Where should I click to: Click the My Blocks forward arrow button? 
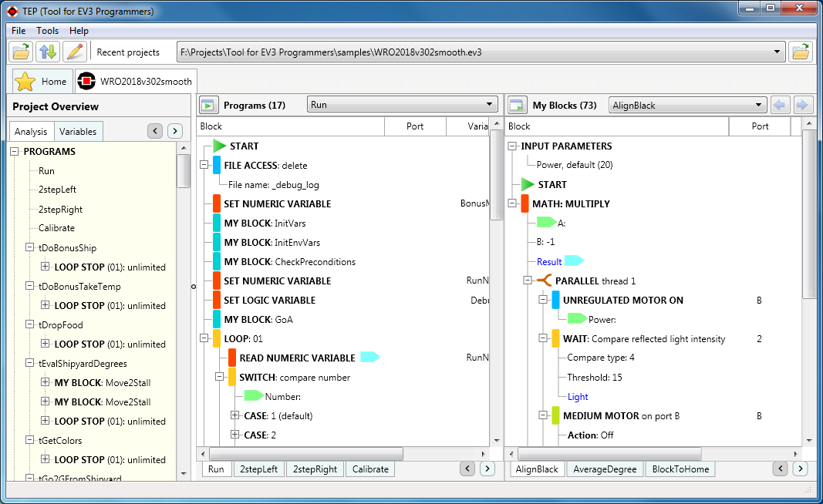point(803,106)
